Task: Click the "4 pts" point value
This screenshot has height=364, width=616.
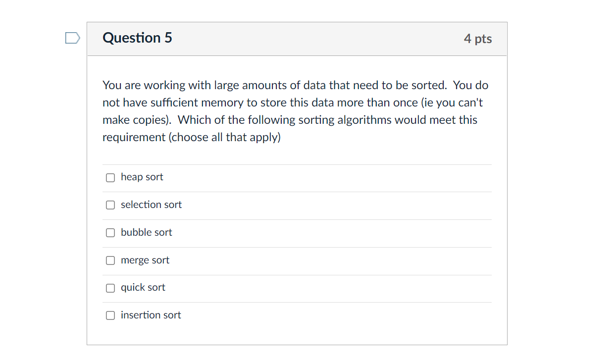Action: click(x=477, y=39)
